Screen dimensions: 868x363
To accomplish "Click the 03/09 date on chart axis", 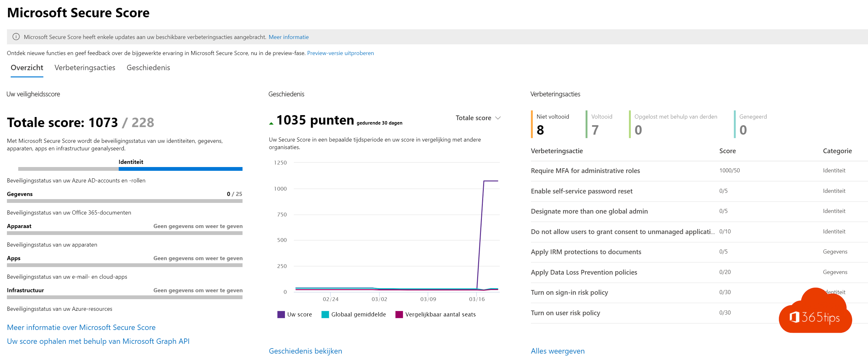I will 428,299.
